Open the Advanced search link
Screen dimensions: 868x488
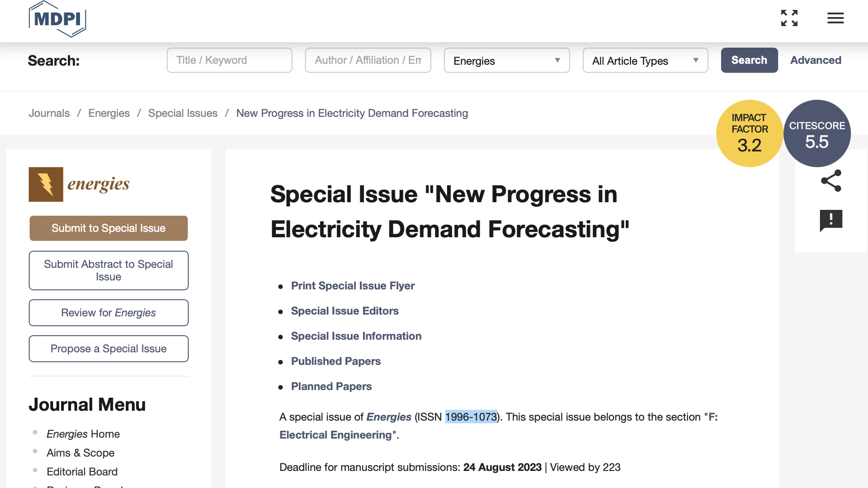tap(815, 60)
